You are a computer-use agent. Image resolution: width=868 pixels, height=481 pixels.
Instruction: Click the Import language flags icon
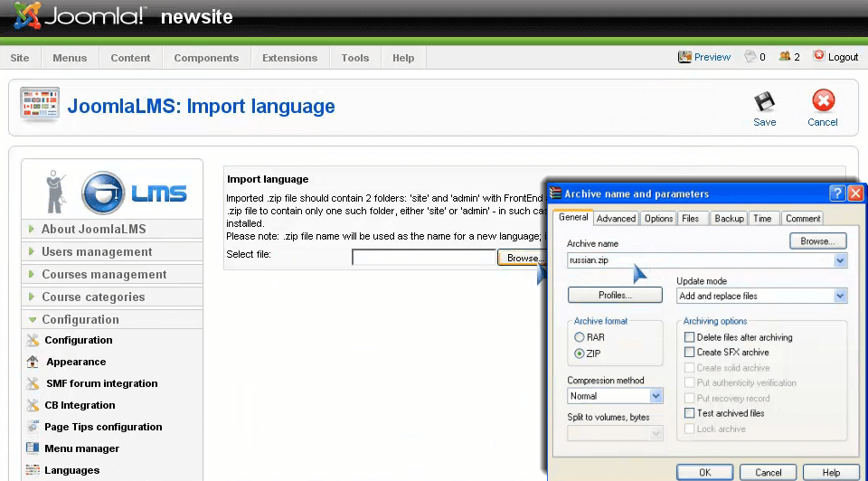[x=39, y=103]
